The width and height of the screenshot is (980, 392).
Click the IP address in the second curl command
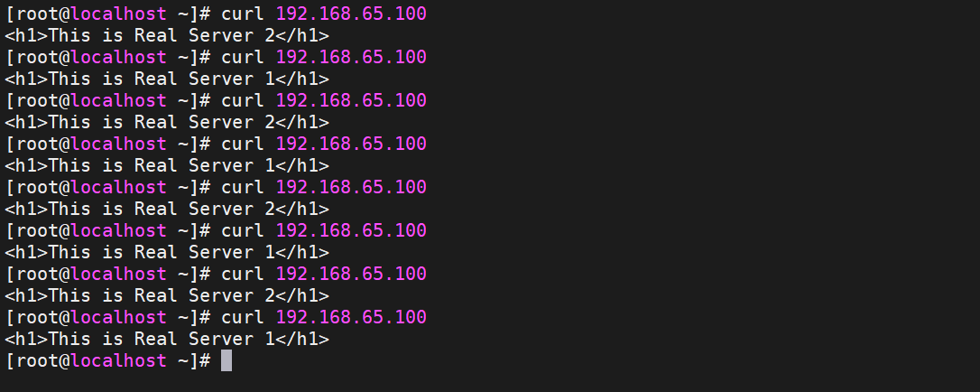tap(351, 57)
